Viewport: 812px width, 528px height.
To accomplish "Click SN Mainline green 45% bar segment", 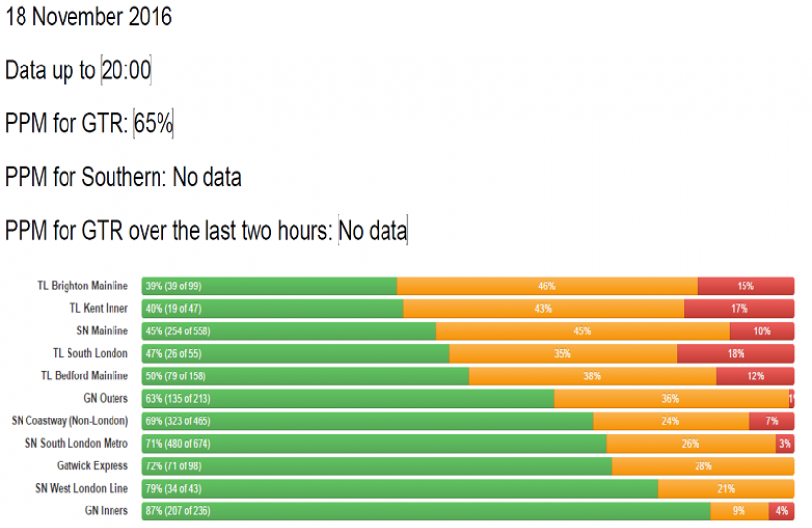I will 289,331.
